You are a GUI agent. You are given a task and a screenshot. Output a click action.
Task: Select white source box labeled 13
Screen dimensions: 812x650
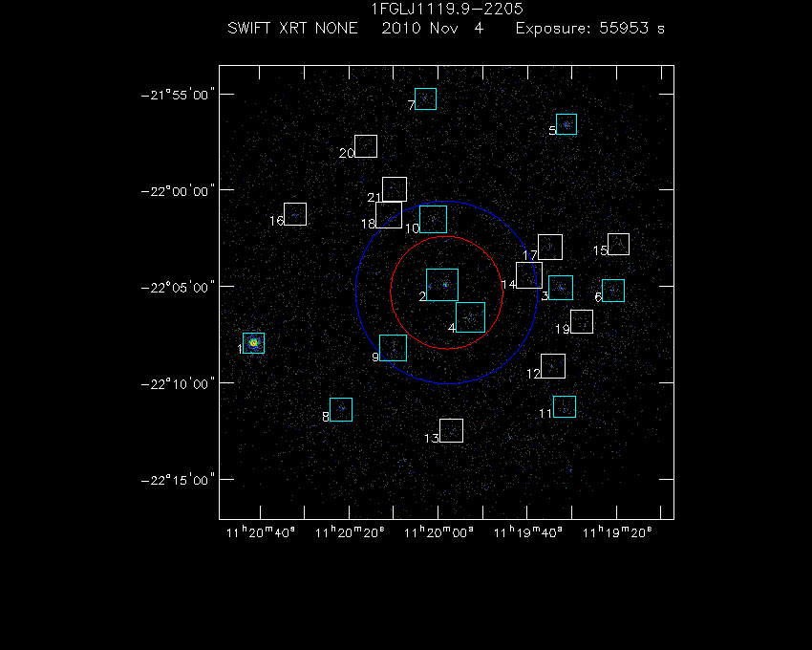pyautogui.click(x=452, y=431)
